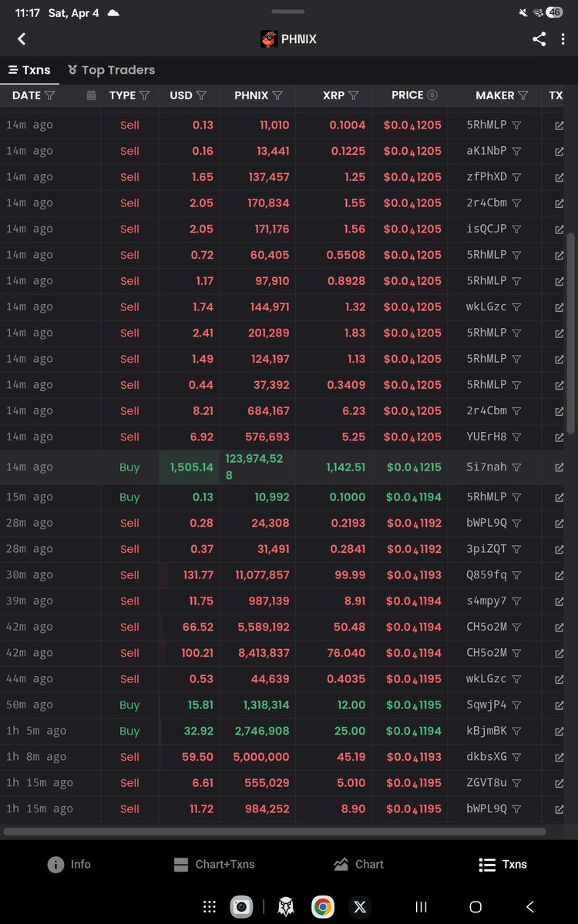Open transaction link for isQCJP row

(559, 229)
